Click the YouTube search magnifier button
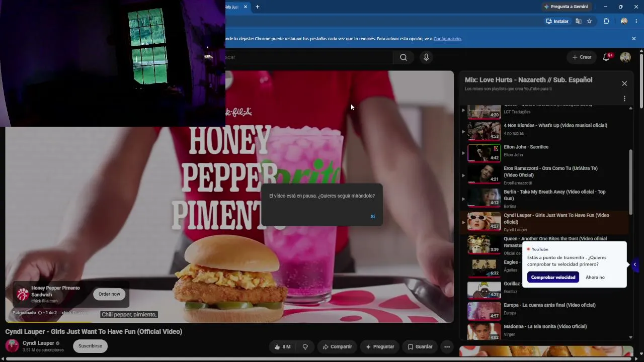 tap(403, 57)
